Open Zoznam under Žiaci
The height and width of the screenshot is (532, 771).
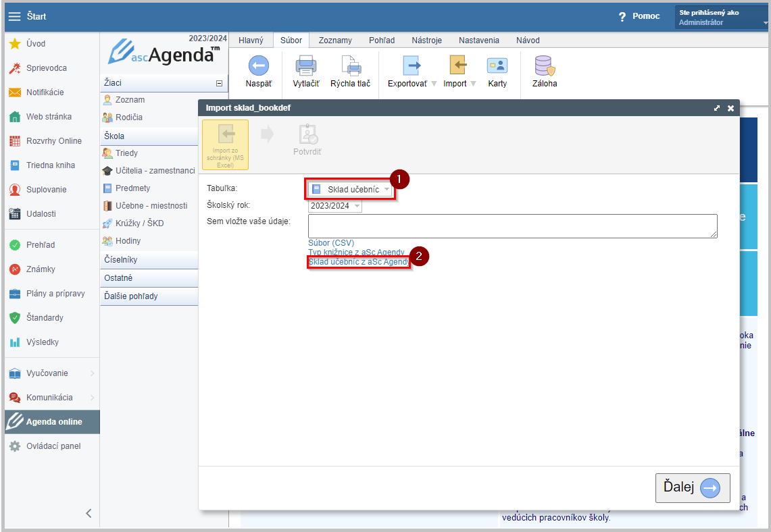point(130,100)
